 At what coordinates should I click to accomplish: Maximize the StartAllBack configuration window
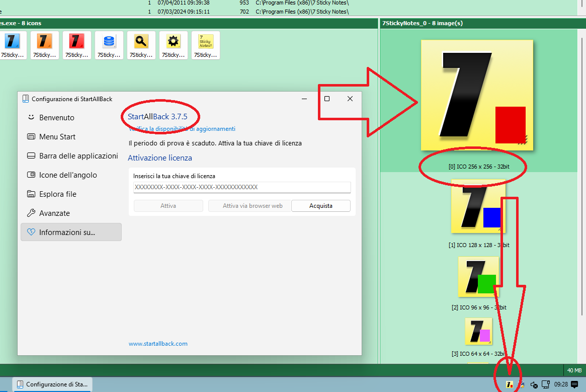tap(327, 99)
